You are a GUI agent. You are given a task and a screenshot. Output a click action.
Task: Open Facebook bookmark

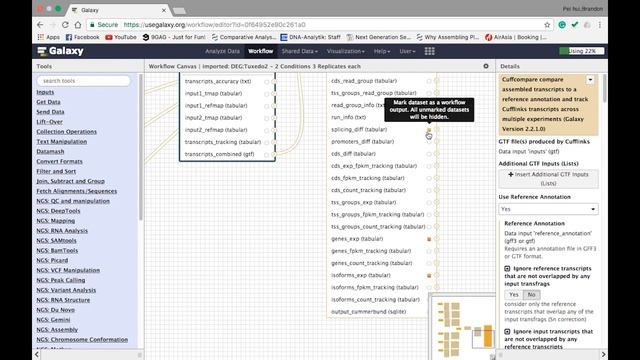tap(82, 37)
